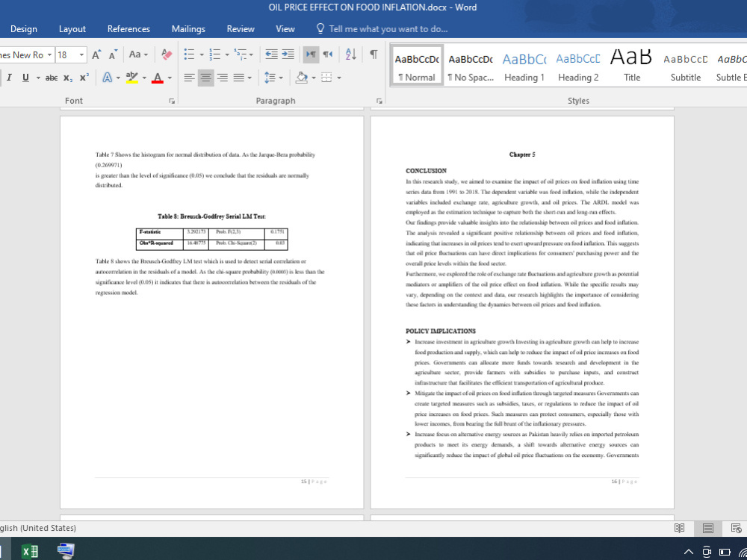Clear all formatting with eraser icon
The height and width of the screenshot is (560, 747).
tap(167, 55)
